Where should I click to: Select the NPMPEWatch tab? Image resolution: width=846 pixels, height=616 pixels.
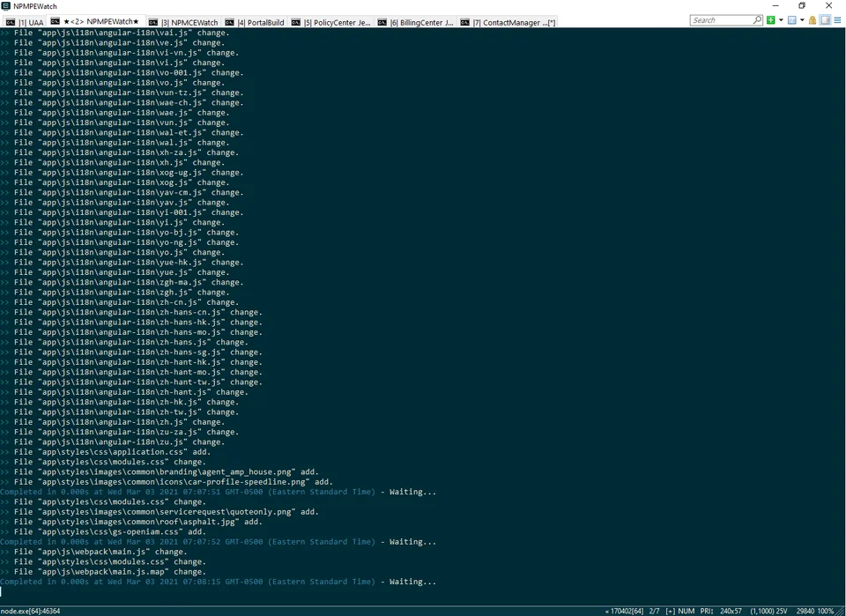tap(95, 21)
